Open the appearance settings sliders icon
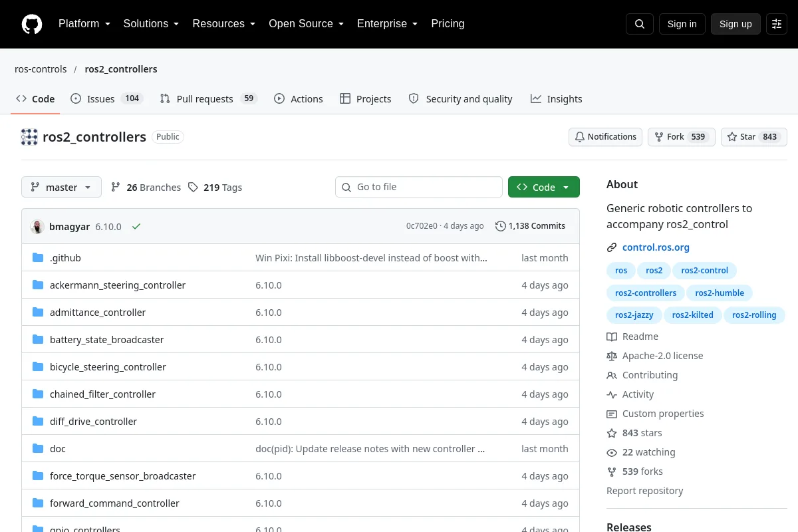Viewport: 798px width, 532px height. [x=777, y=24]
